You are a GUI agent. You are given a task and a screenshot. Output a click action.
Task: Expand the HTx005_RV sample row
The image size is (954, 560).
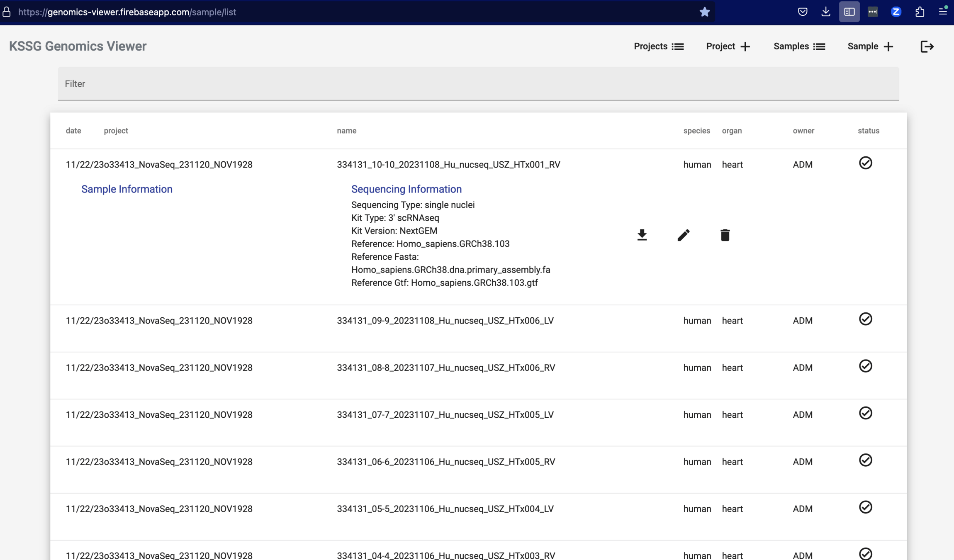point(445,462)
